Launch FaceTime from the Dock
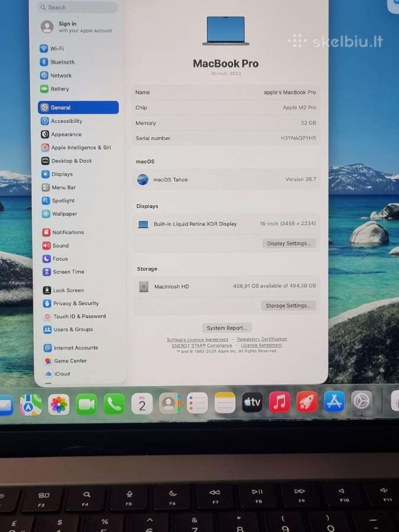Screen dimensions: 399x532 tap(86, 404)
